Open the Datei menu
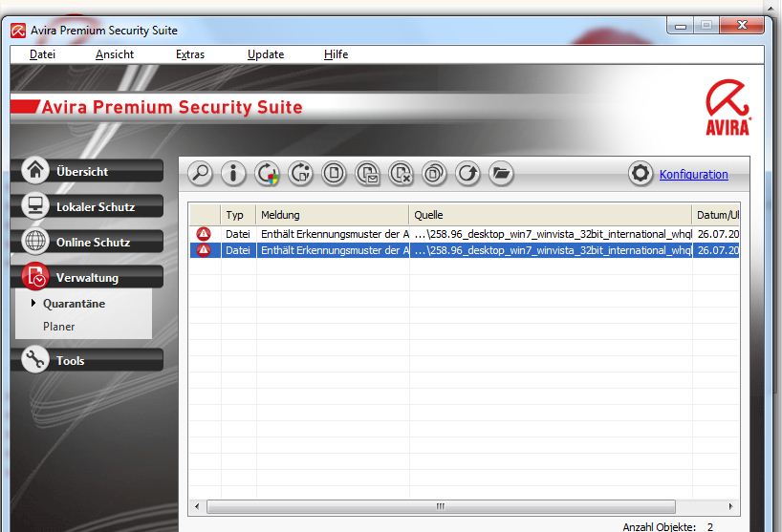Image resolution: width=782 pixels, height=532 pixels. pyautogui.click(x=42, y=54)
